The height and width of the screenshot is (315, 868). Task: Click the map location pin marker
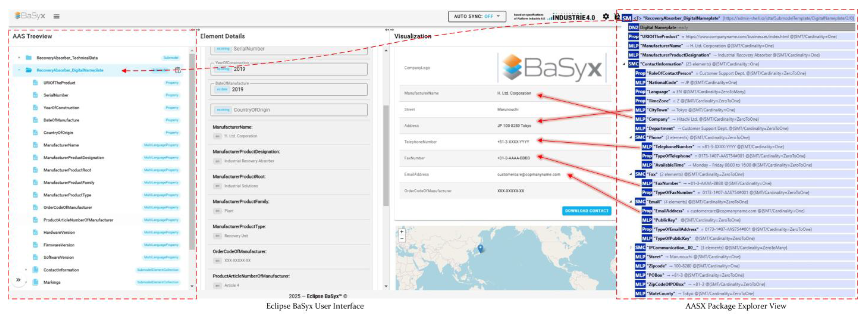coord(480,248)
